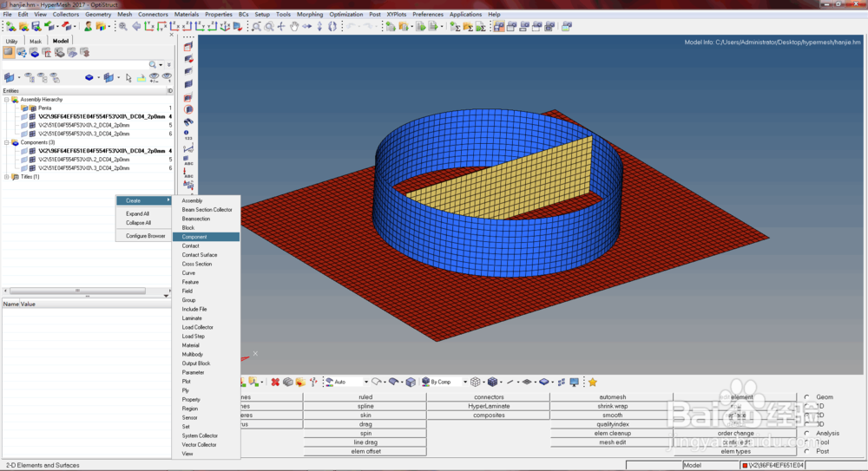Open the wireframe element style dropdown arrow
The width and height of the screenshot is (868, 471).
tap(483, 382)
